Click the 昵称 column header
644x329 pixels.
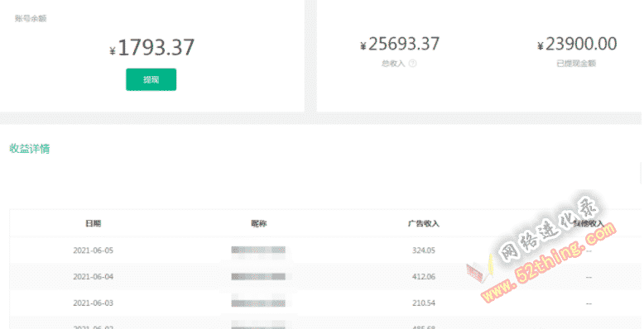coord(259,223)
